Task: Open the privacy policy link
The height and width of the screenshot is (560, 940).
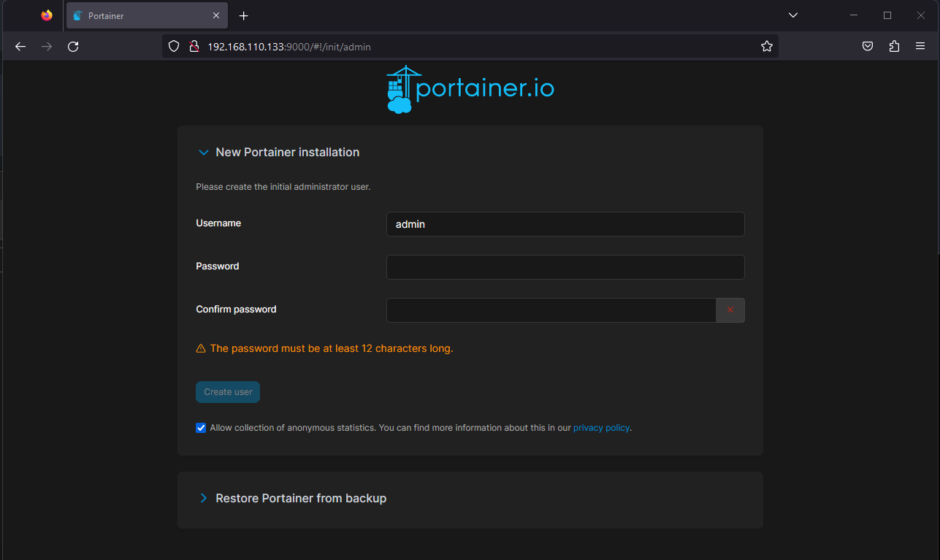Action: (601, 428)
